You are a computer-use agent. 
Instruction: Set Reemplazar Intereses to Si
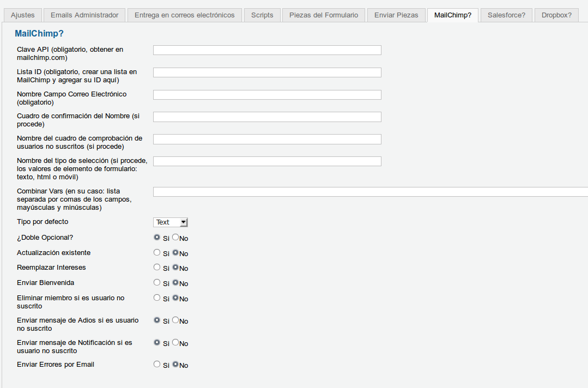pos(157,267)
